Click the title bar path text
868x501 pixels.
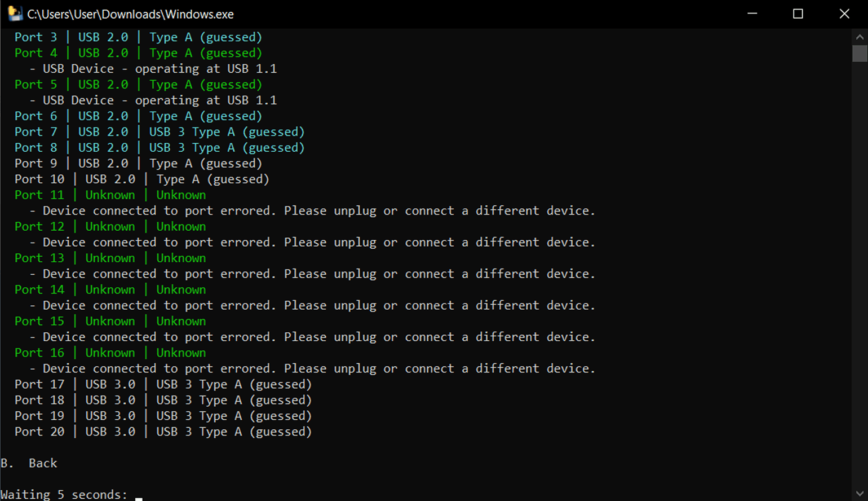(x=130, y=14)
